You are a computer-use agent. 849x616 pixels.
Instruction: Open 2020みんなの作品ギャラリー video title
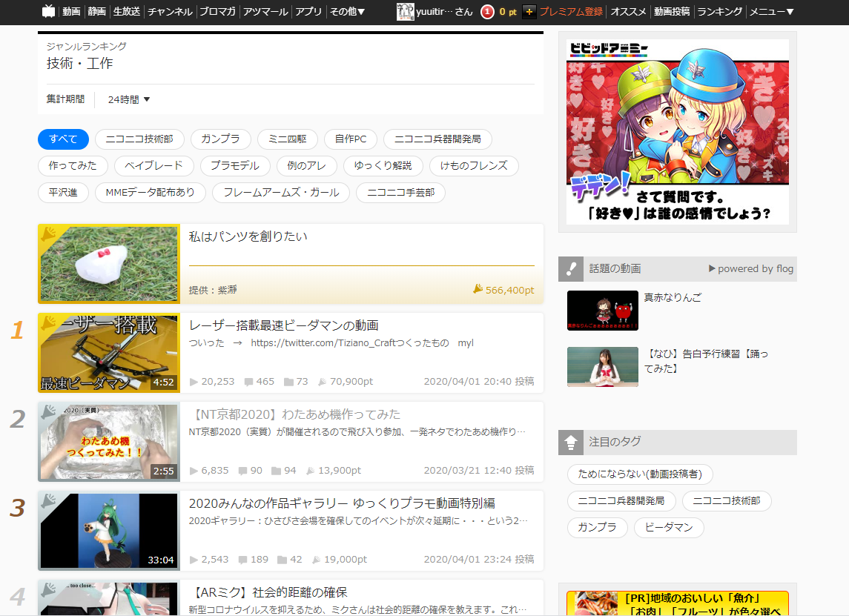(342, 503)
